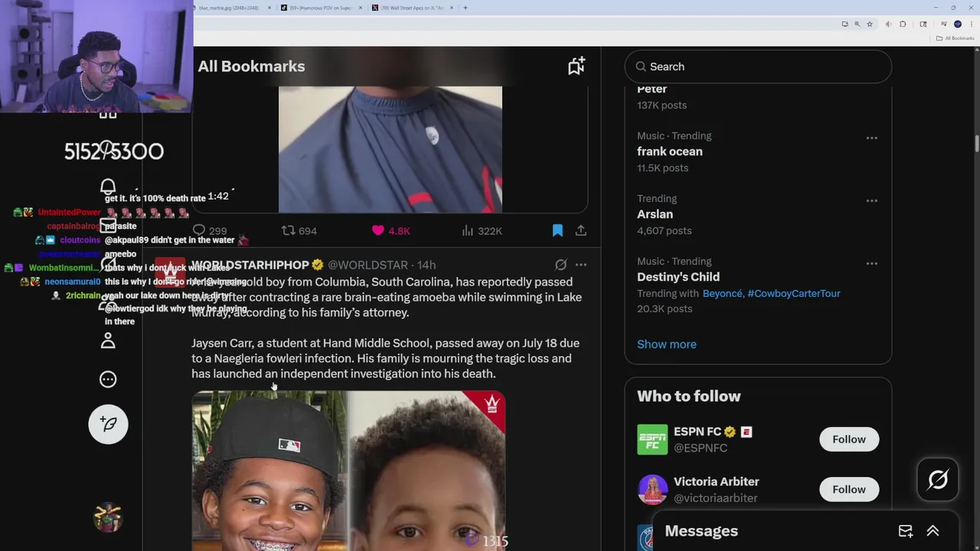Open the notifications bell in sidebar

click(x=108, y=187)
